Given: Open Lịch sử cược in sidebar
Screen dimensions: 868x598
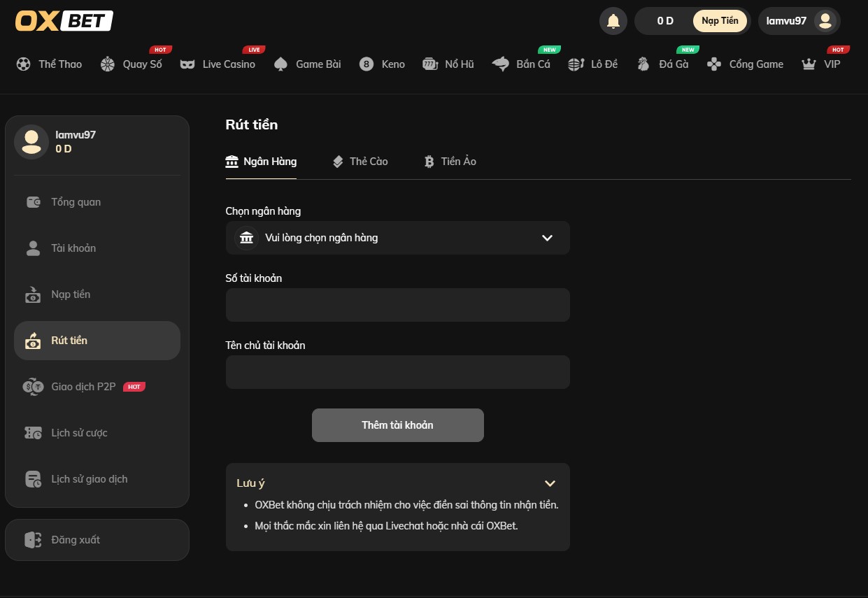Looking at the screenshot, I should [79, 433].
